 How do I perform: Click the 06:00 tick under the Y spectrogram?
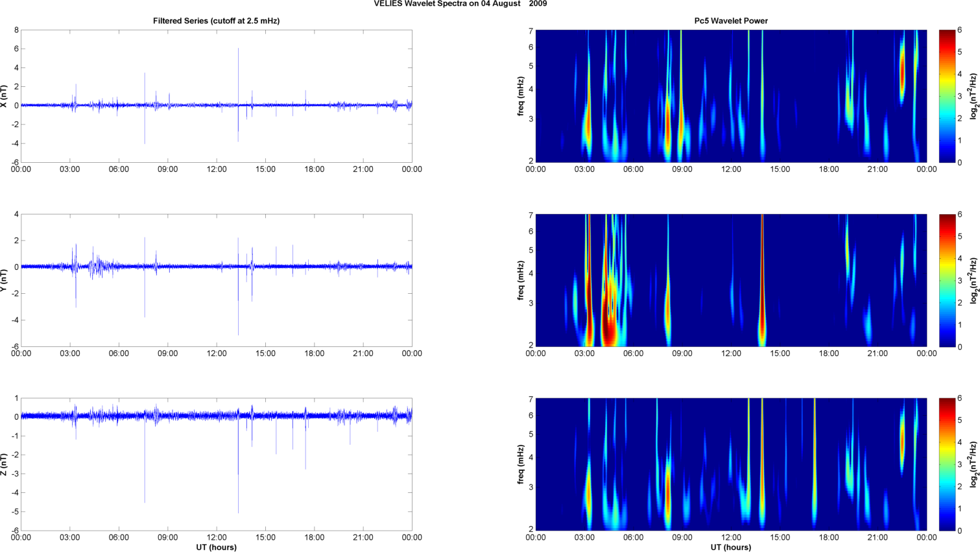coord(634,354)
